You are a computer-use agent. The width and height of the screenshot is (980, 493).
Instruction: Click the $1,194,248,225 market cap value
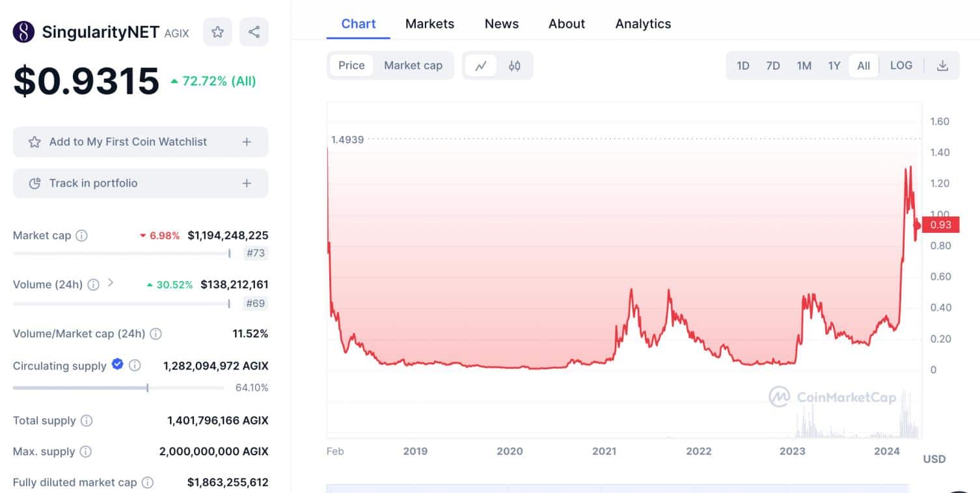pyautogui.click(x=228, y=235)
